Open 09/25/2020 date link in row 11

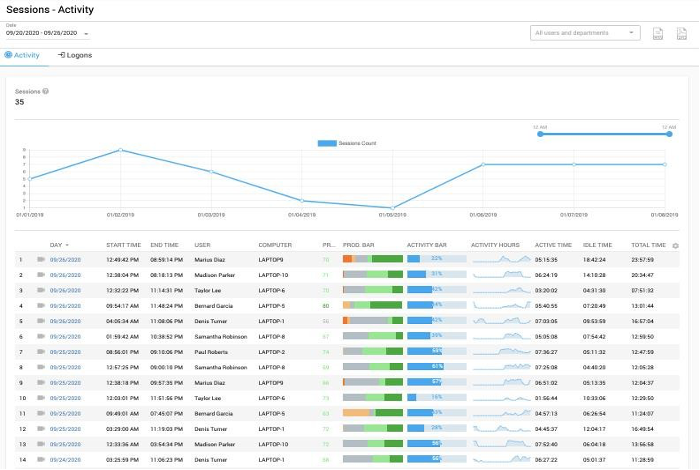[x=65, y=414]
